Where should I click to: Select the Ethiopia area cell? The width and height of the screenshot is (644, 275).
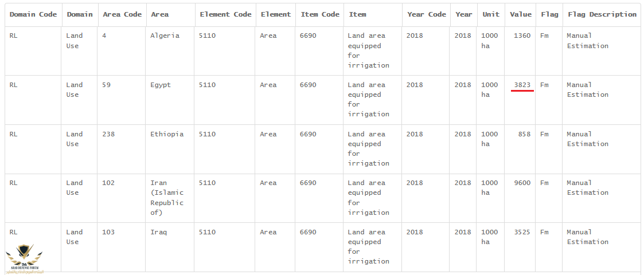(x=167, y=134)
